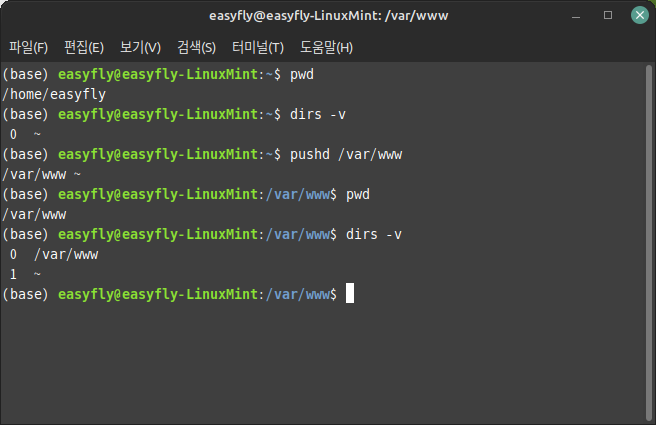This screenshot has width=656, height=425.
Task: Click the output line '/var/www ~'
Action: [42, 174]
